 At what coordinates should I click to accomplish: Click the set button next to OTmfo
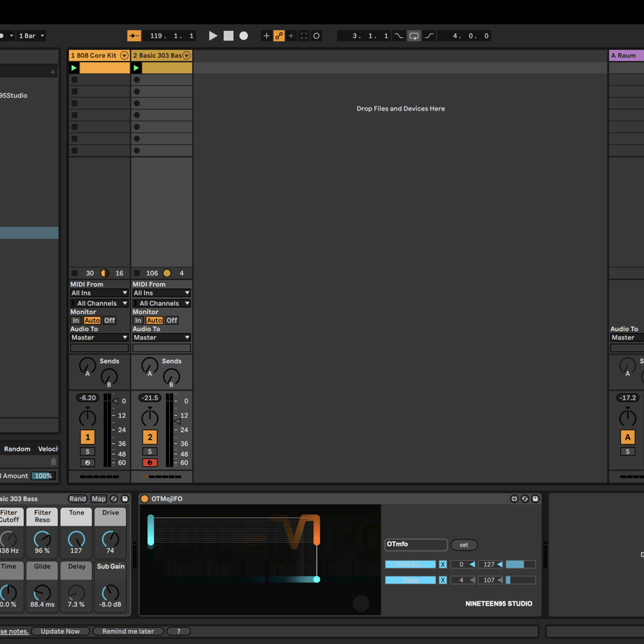coord(463,545)
